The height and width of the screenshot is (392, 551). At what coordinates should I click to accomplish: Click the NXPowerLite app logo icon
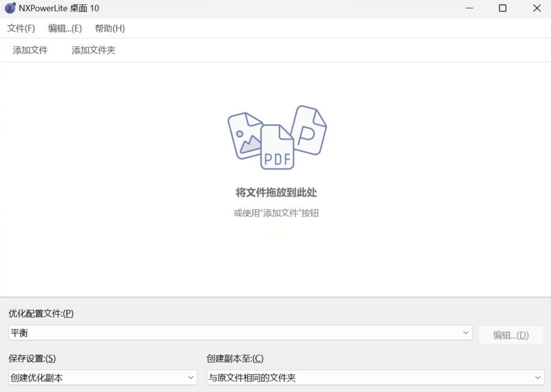tap(10, 8)
